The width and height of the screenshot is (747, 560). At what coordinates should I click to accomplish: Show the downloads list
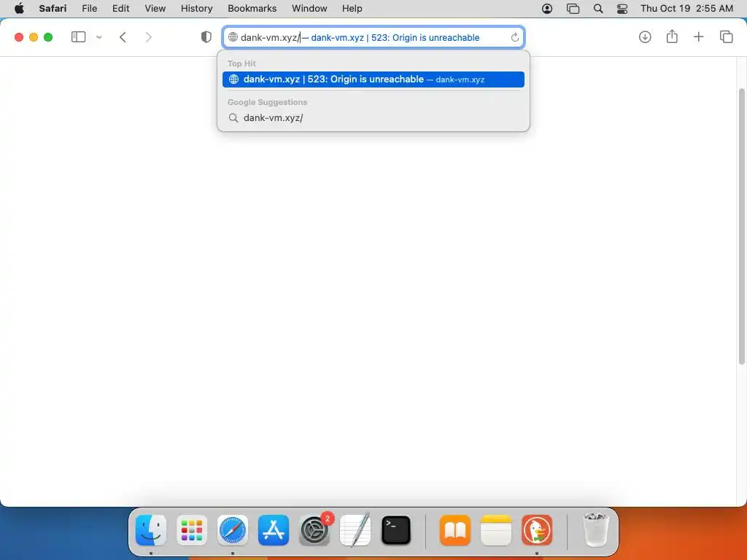[x=645, y=37]
